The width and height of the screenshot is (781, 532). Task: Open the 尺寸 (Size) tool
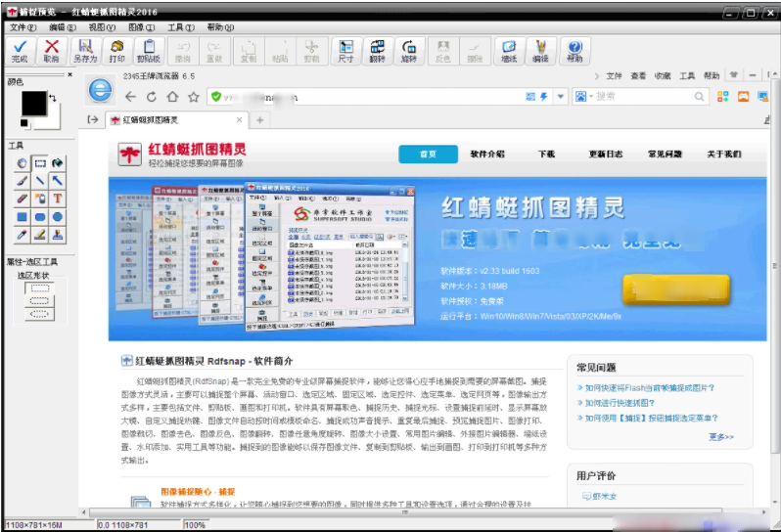[x=345, y=51]
